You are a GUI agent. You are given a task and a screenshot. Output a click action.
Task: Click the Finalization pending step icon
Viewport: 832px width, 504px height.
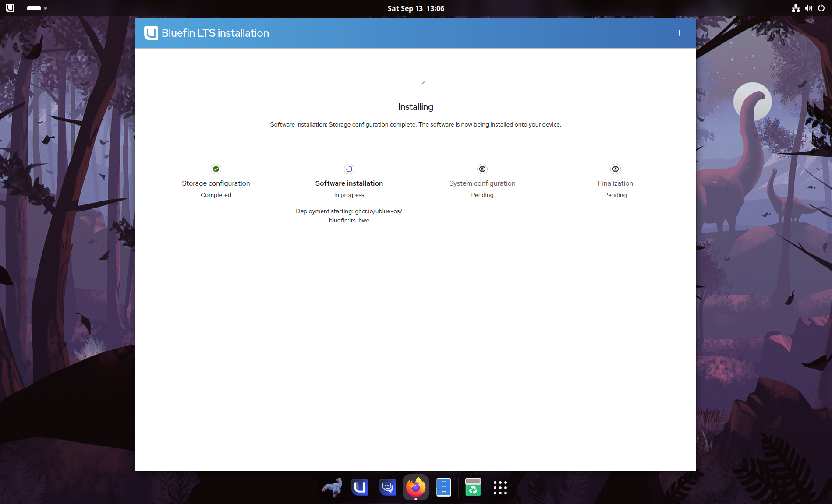pyautogui.click(x=616, y=169)
